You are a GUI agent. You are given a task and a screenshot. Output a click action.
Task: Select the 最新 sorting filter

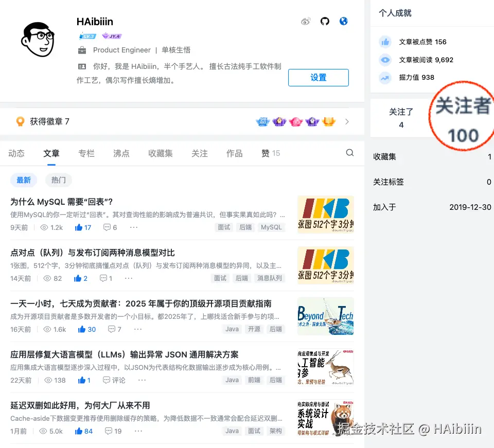(x=24, y=180)
